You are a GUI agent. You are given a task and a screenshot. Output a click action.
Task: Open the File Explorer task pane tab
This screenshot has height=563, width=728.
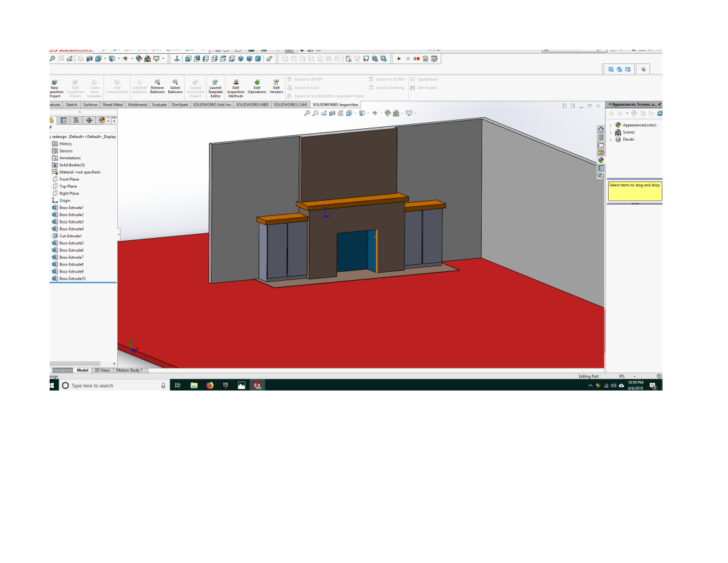(x=600, y=145)
